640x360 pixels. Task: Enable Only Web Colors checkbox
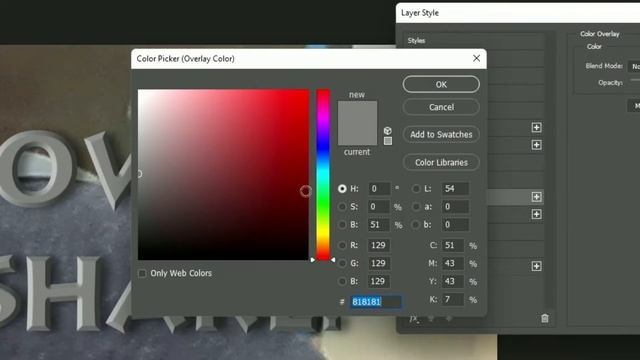pos(142,273)
